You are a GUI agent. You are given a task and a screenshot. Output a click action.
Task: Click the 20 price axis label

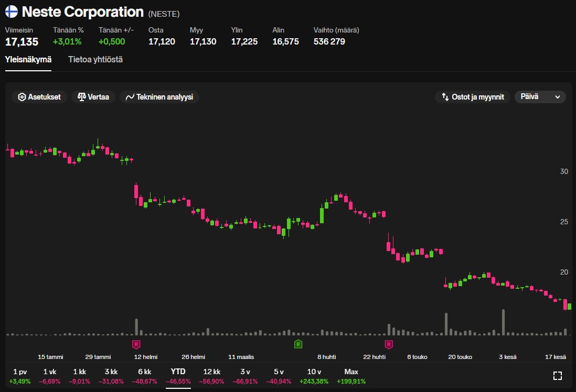564,272
